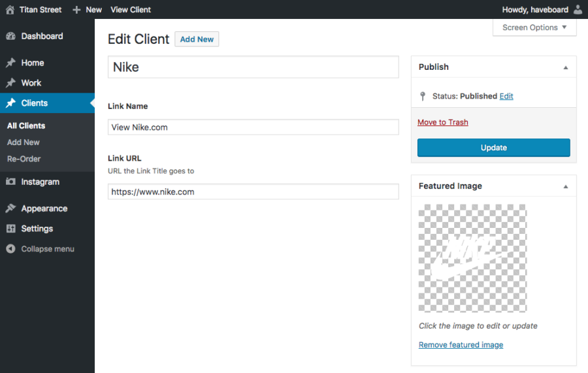Screen dimensions: 588x373
Task: Click the Move to Trash link
Action: 442,122
